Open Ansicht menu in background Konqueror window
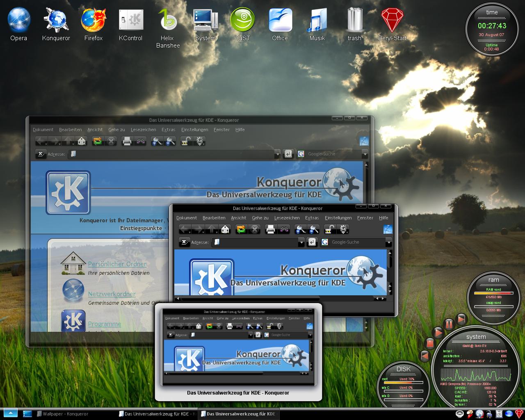The width and height of the screenshot is (525, 420). point(95,130)
